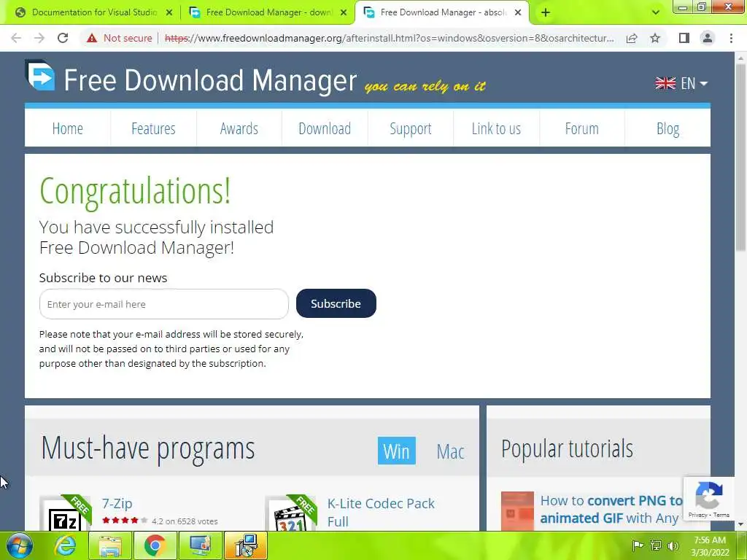The image size is (747, 560).
Task: Share this page via share icon
Action: pos(632,38)
